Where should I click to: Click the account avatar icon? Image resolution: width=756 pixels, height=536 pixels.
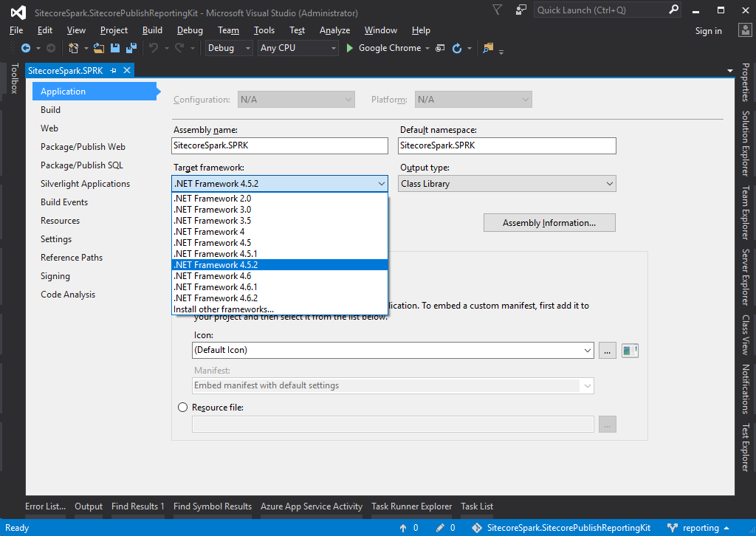point(746,30)
